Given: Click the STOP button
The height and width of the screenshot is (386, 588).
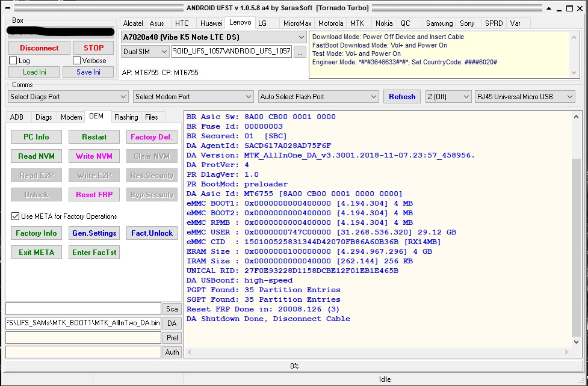Looking at the screenshot, I should pos(93,48).
